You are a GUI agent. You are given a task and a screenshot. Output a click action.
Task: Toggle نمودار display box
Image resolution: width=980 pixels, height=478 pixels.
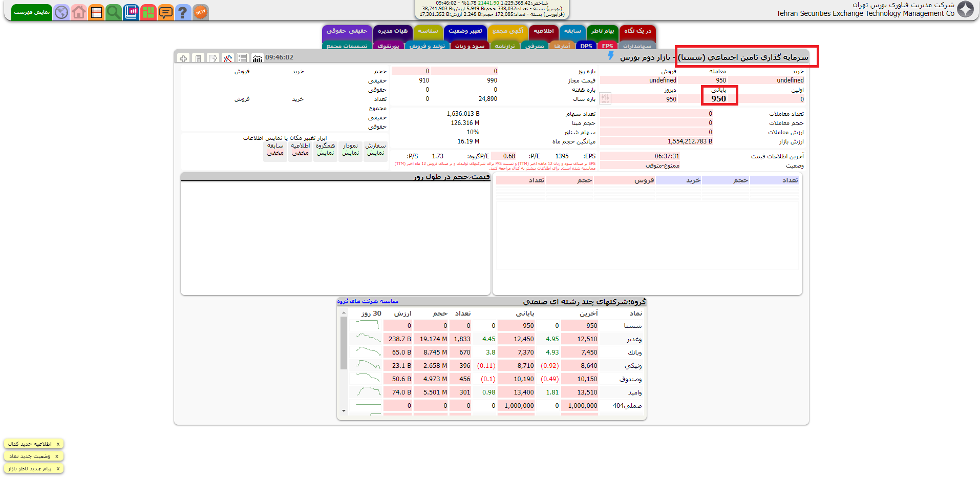pyautogui.click(x=351, y=151)
